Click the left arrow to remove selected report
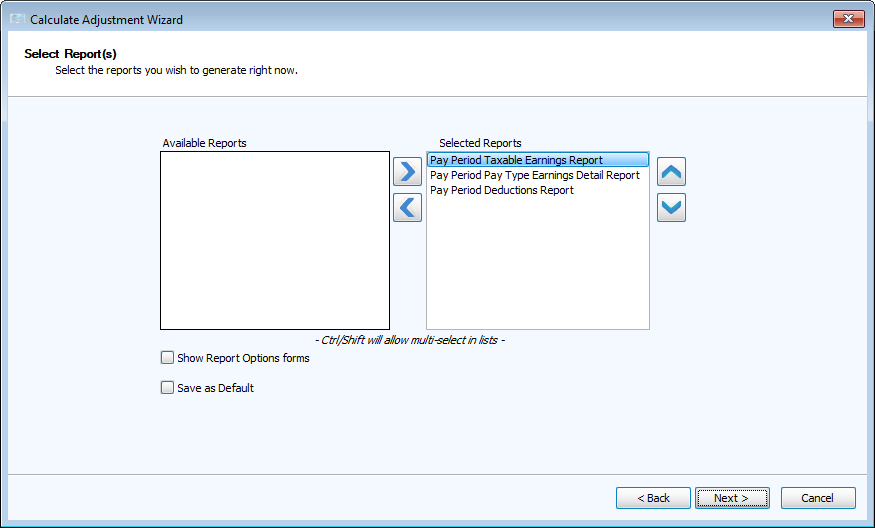 (407, 208)
